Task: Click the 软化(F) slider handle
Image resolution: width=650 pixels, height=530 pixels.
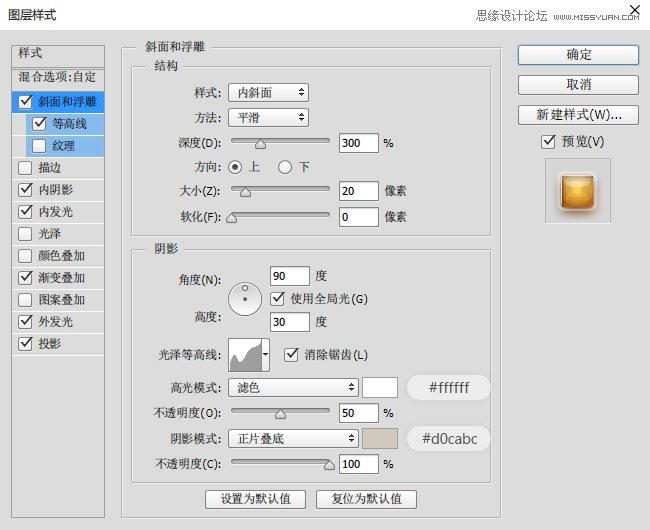Action: (231, 218)
